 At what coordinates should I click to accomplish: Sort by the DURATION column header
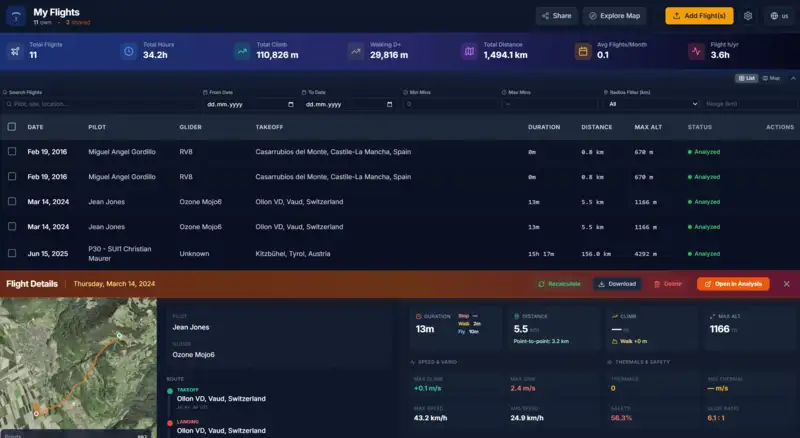(x=544, y=127)
